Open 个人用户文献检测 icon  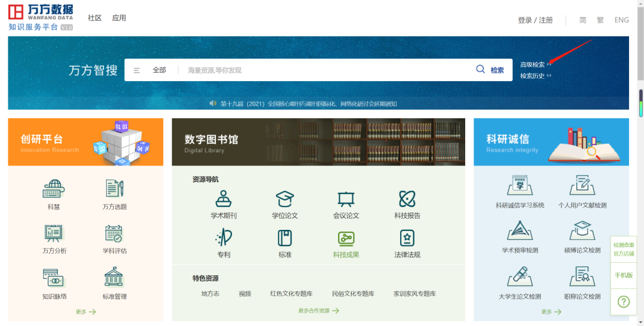pyautogui.click(x=583, y=186)
